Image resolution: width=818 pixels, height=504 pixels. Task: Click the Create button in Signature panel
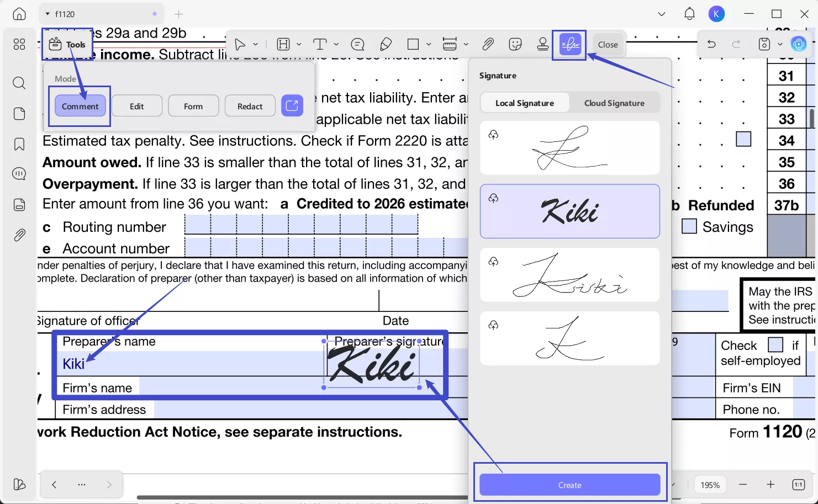pyautogui.click(x=569, y=485)
